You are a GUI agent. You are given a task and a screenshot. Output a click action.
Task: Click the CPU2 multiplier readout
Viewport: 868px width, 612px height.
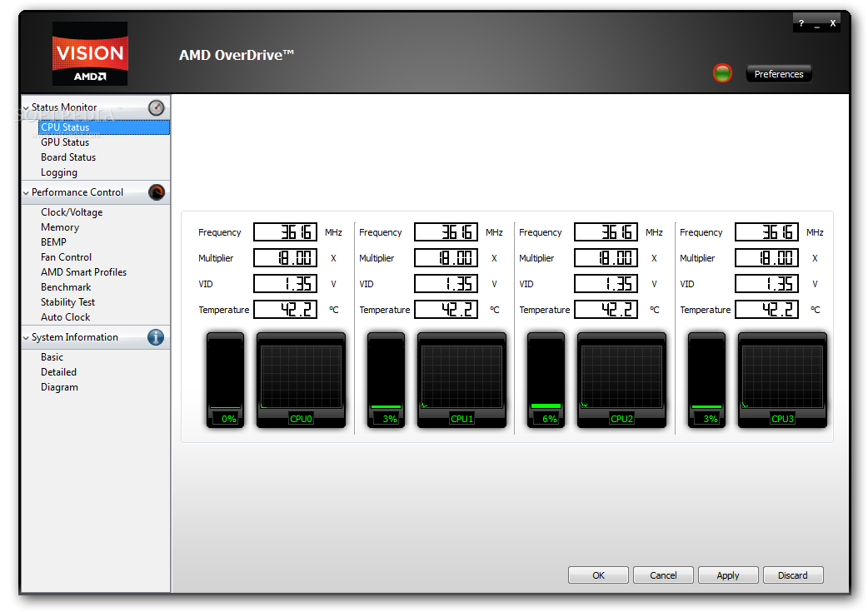click(x=606, y=258)
